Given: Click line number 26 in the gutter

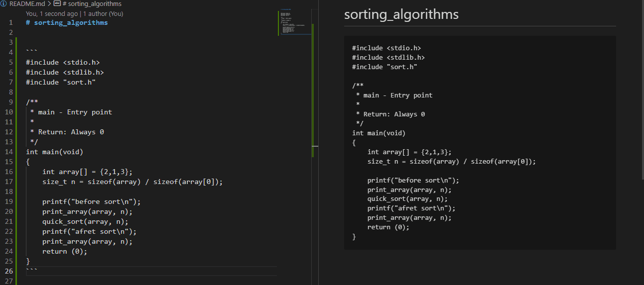Looking at the screenshot, I should (x=8, y=271).
